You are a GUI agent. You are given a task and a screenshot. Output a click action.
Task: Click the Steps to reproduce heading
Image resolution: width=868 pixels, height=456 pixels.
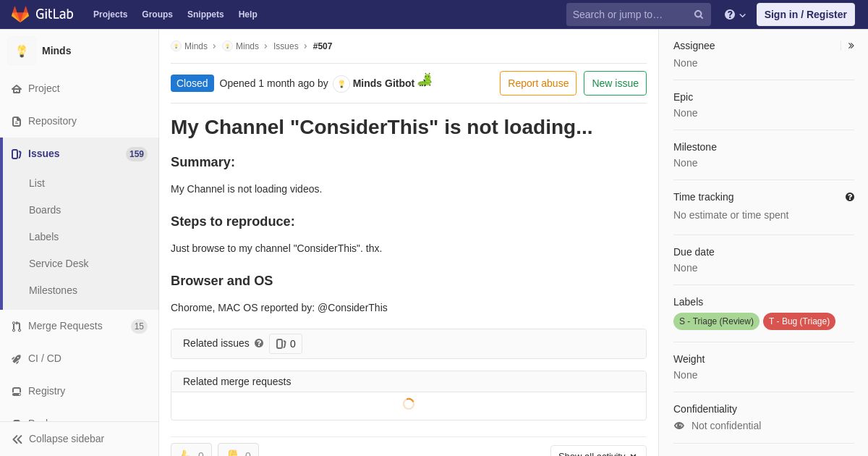coord(233,221)
